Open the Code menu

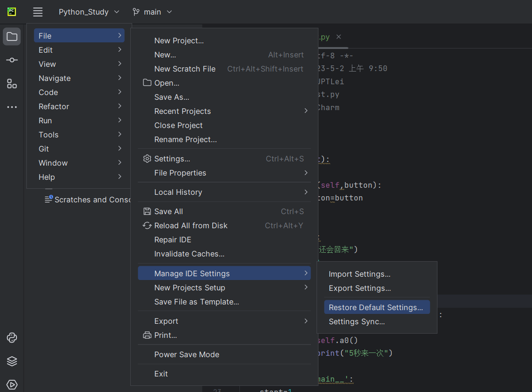click(x=79, y=92)
